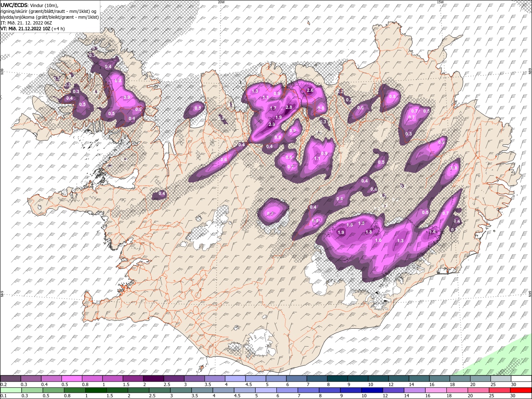Pick the white swatch after 30 in upper legend
Screen dimensions: 532x399
pyautogui.click(x=521, y=379)
